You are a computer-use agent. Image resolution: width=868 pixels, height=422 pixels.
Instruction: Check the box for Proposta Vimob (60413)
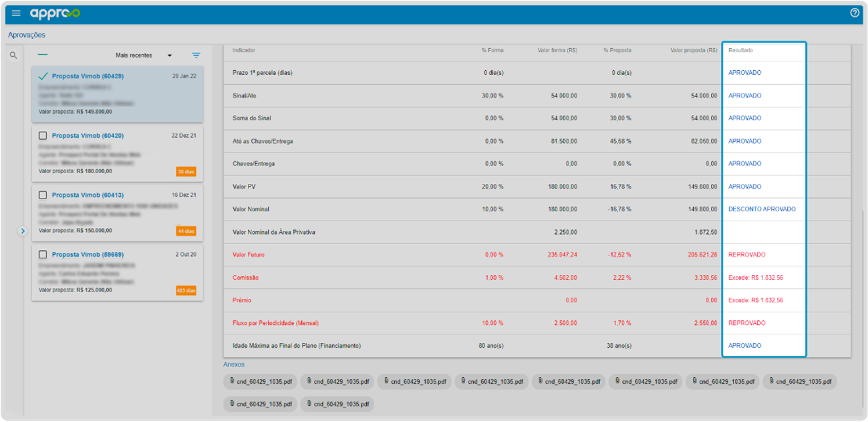click(43, 195)
